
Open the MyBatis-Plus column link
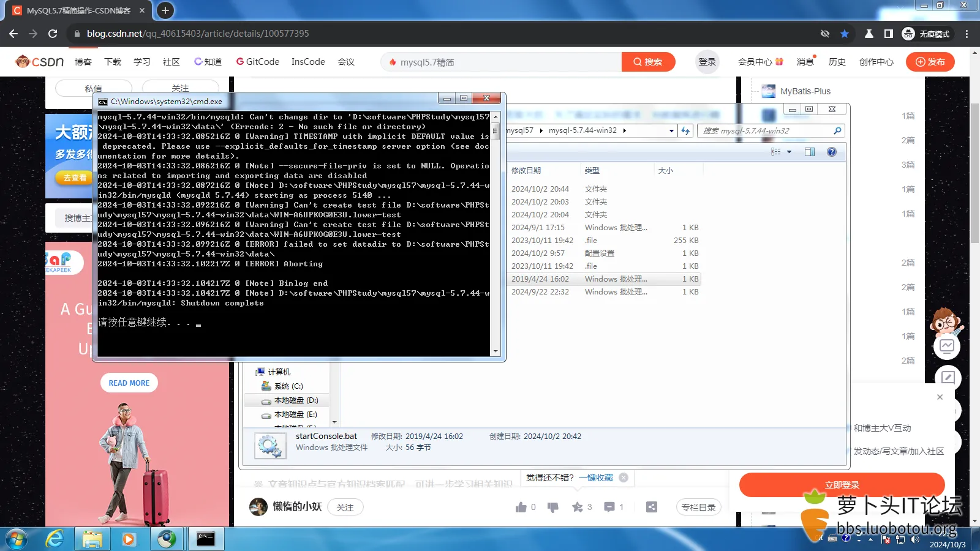tap(805, 91)
